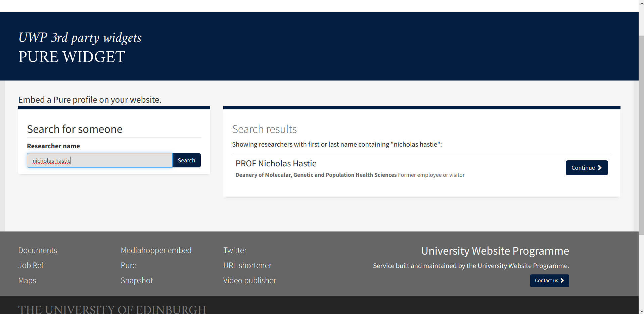Click The University of Edinburgh footer logo
Image resolution: width=644 pixels, height=314 pixels.
[x=112, y=309]
